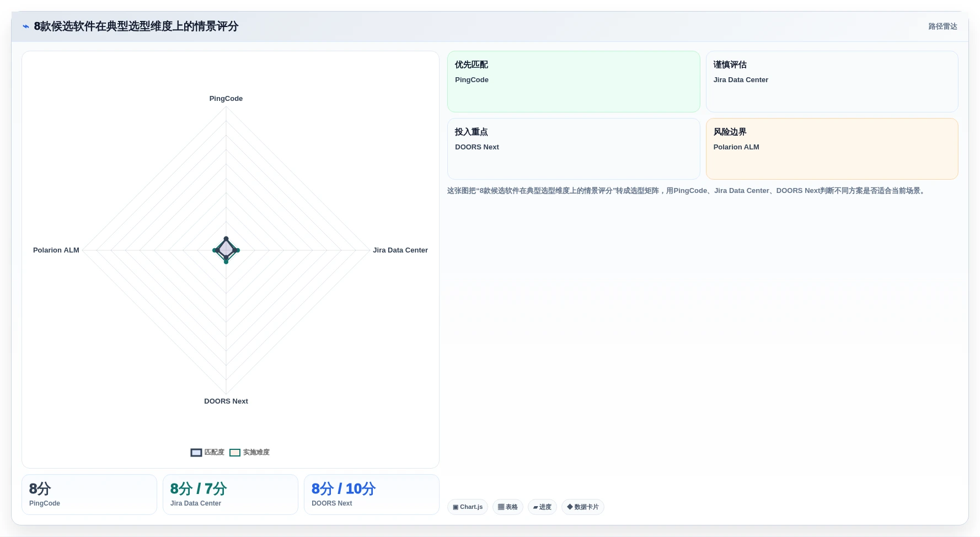Click the left radar data point
Viewport: 980px width, 537px height.
tap(215, 250)
